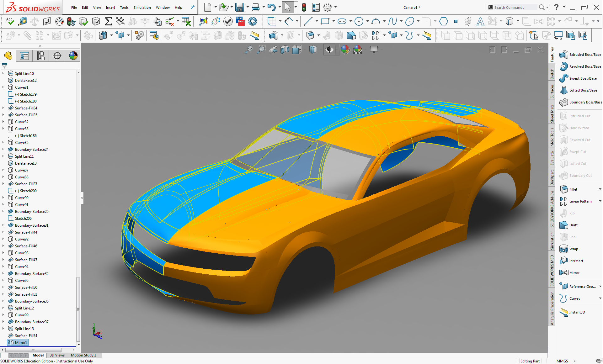Select the Mirror1 feature in tree
The width and height of the screenshot is (603, 364).
[21, 343]
